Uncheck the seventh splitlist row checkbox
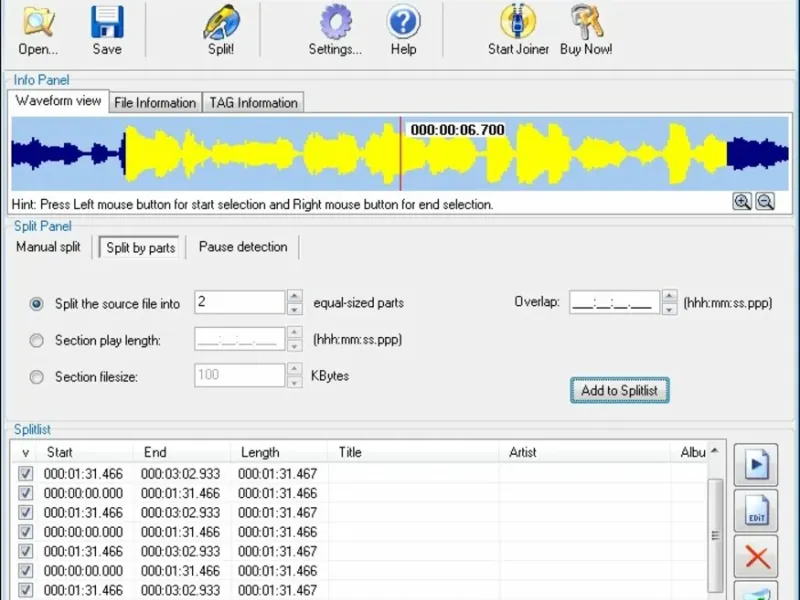 (26, 590)
